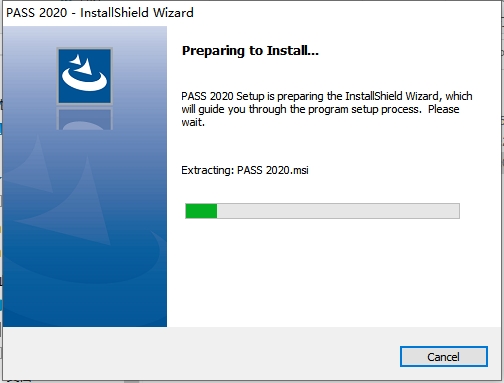Click the gray footer area left of Cancel
Viewport: 504px width, 383px height.
(x=200, y=355)
